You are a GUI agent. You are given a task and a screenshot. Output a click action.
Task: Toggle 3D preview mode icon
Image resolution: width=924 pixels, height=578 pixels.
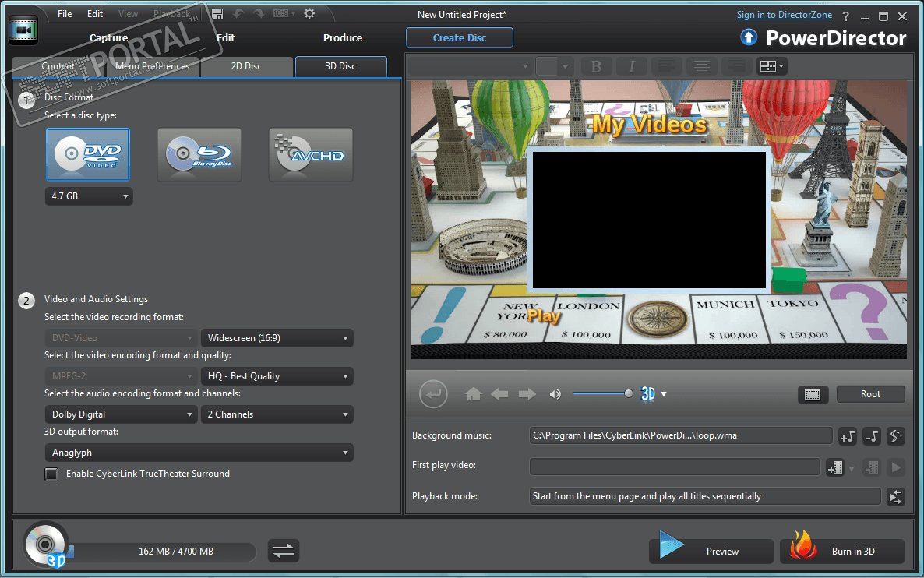pos(647,394)
